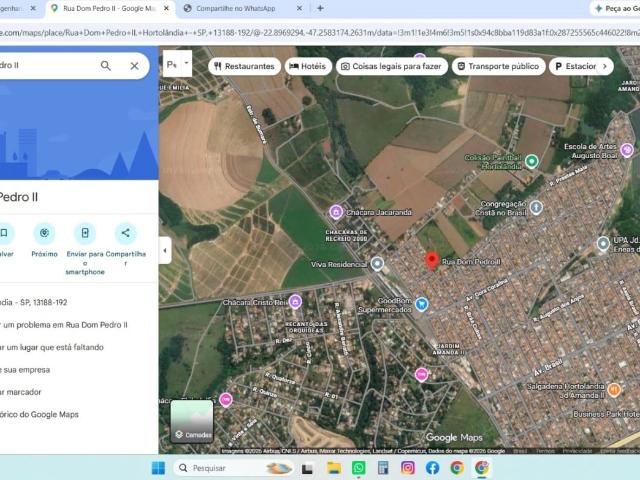
Task: Collapse the side panel arrow
Action: [x=165, y=250]
